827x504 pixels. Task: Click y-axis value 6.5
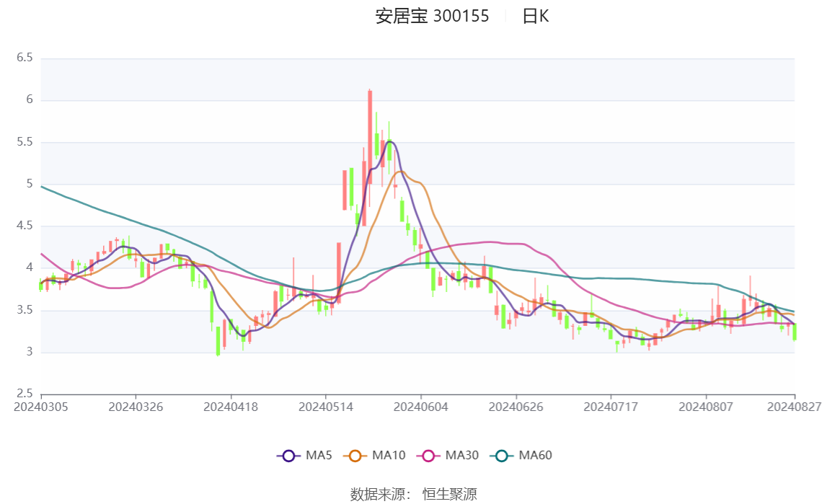point(25,58)
